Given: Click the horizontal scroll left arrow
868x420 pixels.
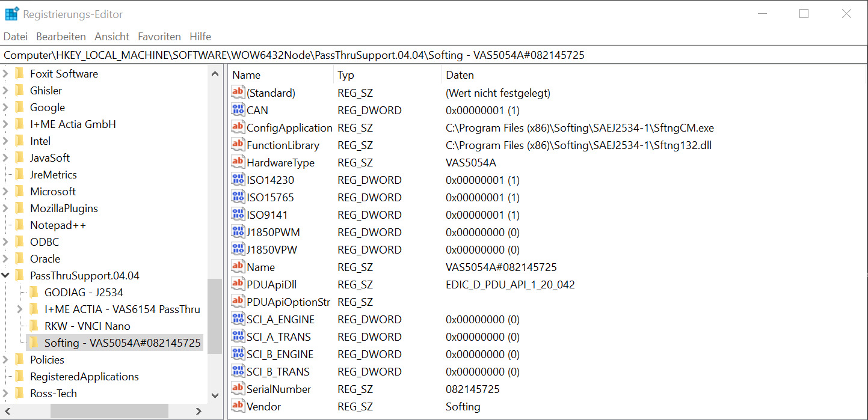Looking at the screenshot, I should click(x=7, y=411).
